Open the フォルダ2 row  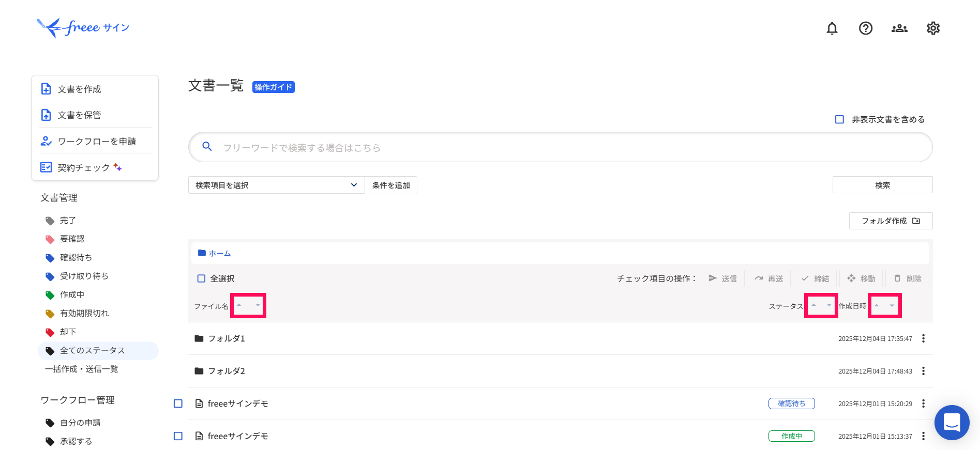[561, 371]
